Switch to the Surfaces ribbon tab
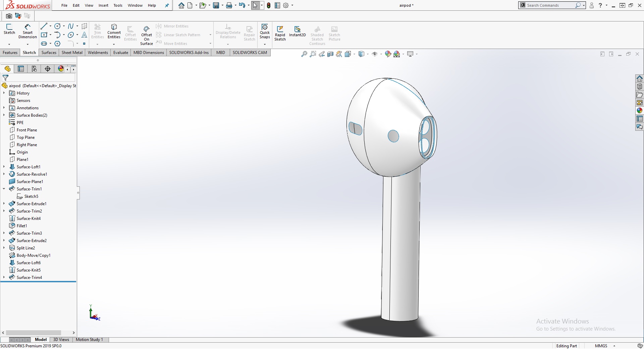 pyautogui.click(x=49, y=53)
